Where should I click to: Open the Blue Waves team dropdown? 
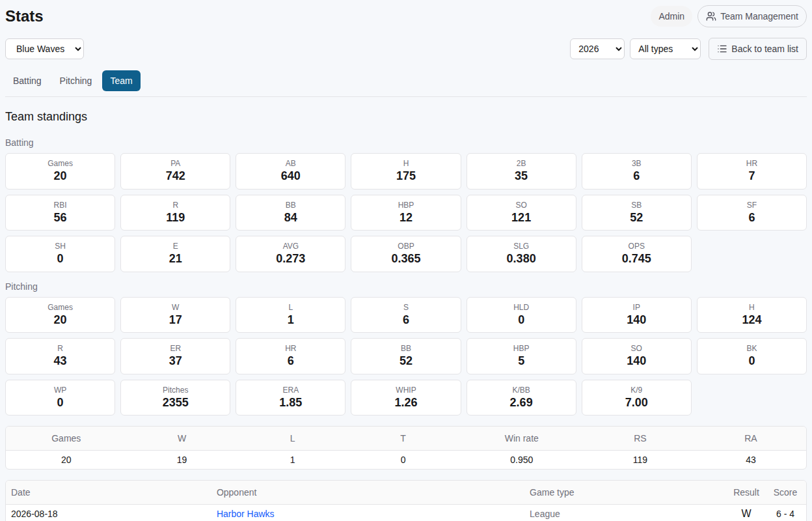[x=44, y=49]
